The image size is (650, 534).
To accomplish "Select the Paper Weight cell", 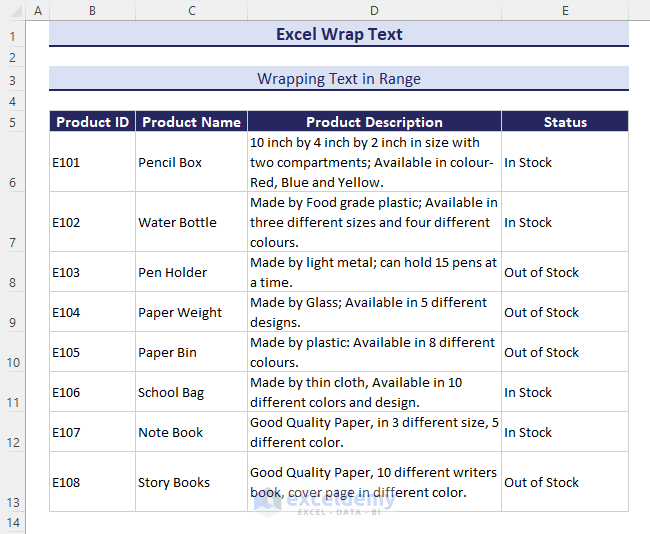I will tap(191, 312).
